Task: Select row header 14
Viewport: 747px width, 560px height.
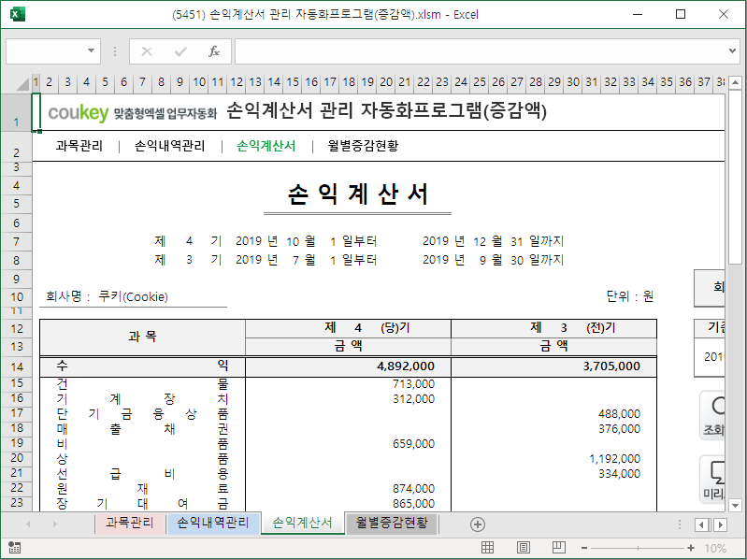Action: click(x=17, y=366)
